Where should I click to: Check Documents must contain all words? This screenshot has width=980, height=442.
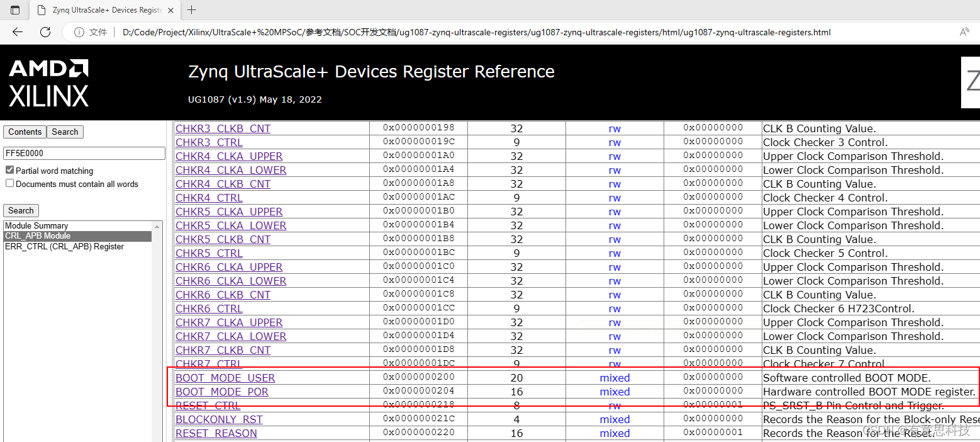(x=9, y=183)
